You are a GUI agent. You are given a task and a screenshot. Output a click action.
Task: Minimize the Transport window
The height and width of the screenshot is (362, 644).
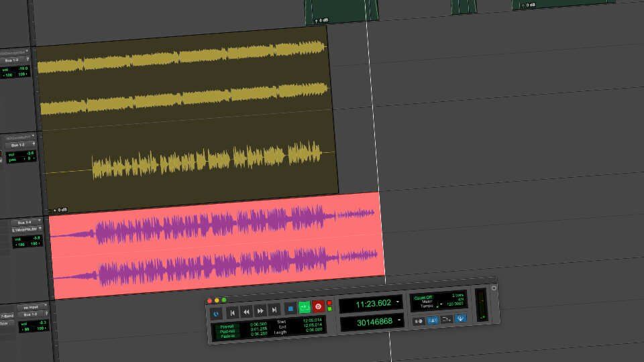click(x=217, y=300)
